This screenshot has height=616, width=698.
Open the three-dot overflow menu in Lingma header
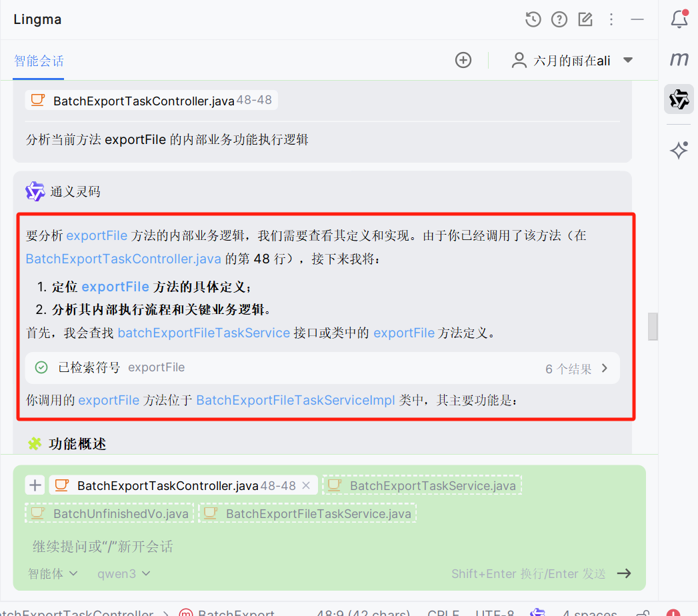[611, 19]
